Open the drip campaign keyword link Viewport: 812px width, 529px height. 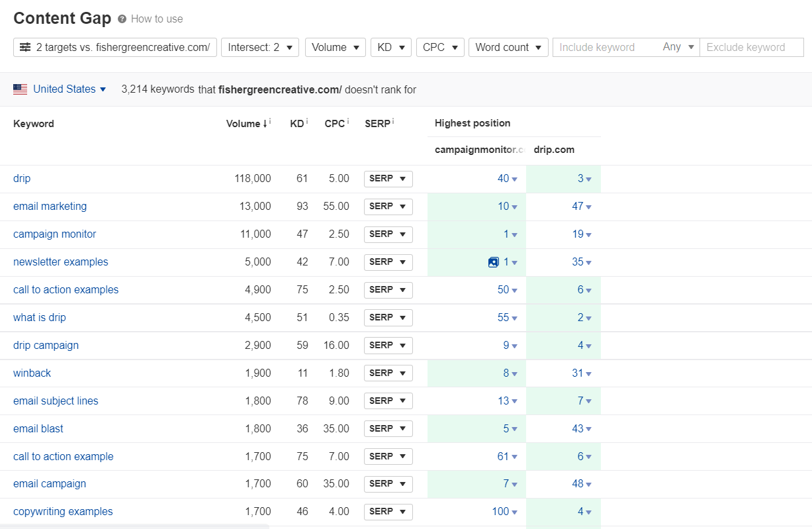click(x=46, y=346)
